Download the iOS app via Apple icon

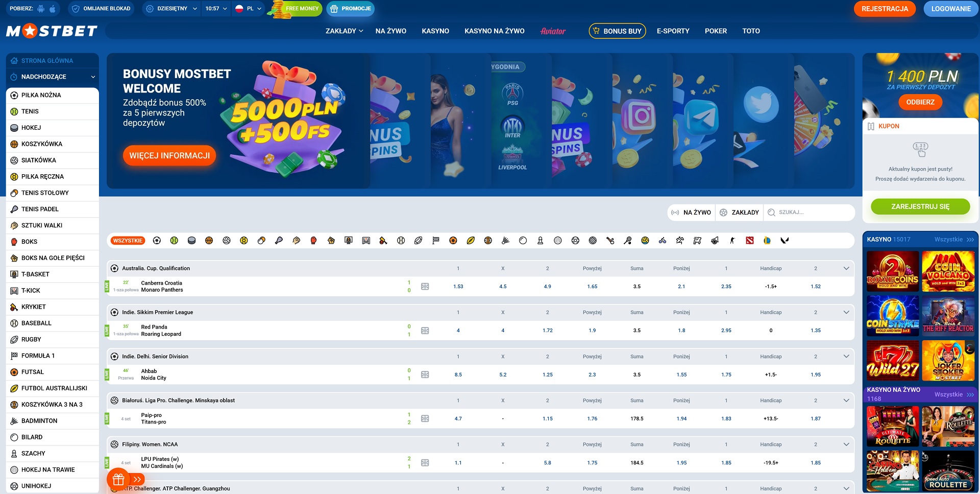pyautogui.click(x=52, y=9)
